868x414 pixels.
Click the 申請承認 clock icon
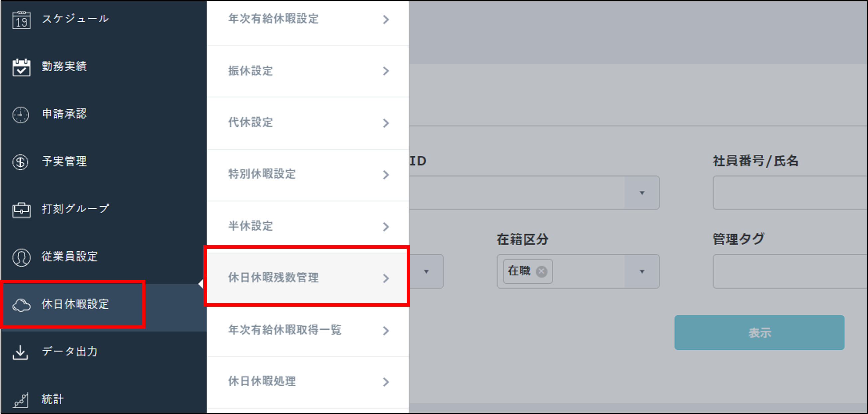(x=21, y=115)
